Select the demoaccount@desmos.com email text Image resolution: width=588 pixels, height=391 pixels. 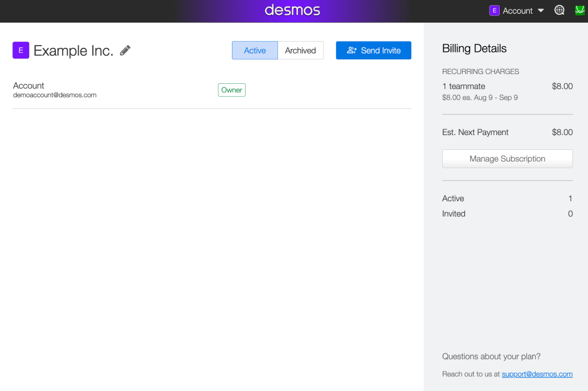(55, 95)
